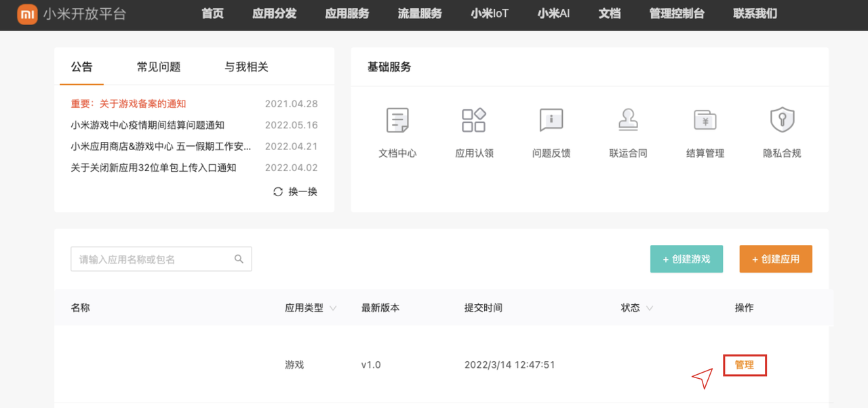Click the 创建游戏 button
Image resolution: width=868 pixels, height=408 pixels.
click(x=686, y=259)
